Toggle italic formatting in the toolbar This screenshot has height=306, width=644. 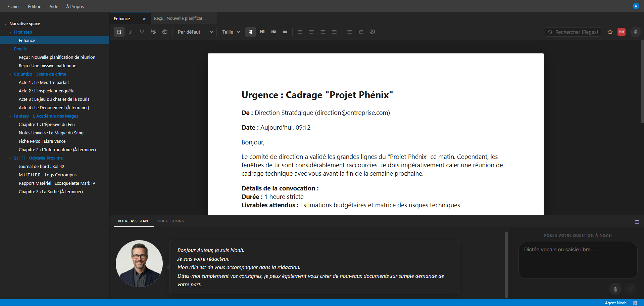(x=131, y=32)
